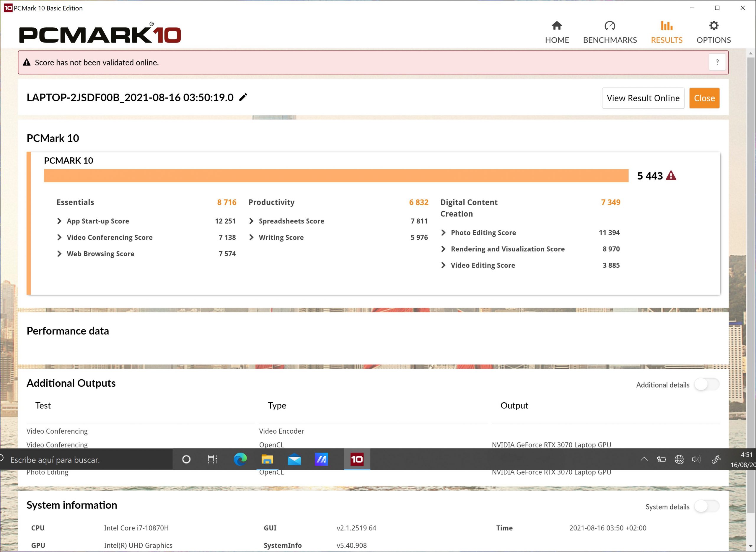
Task: Go to the OPTIONS tab
Action: click(x=713, y=32)
